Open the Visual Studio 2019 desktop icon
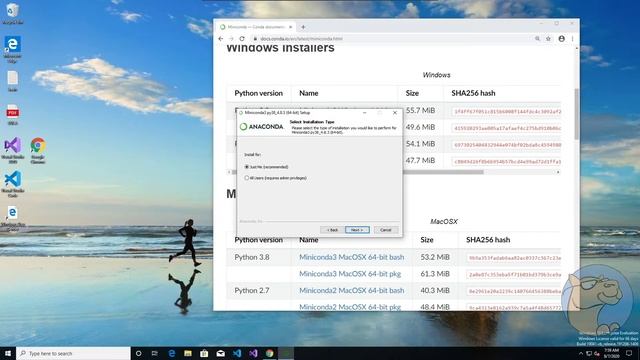Viewport: 640px width, 360px height. pos(13,150)
